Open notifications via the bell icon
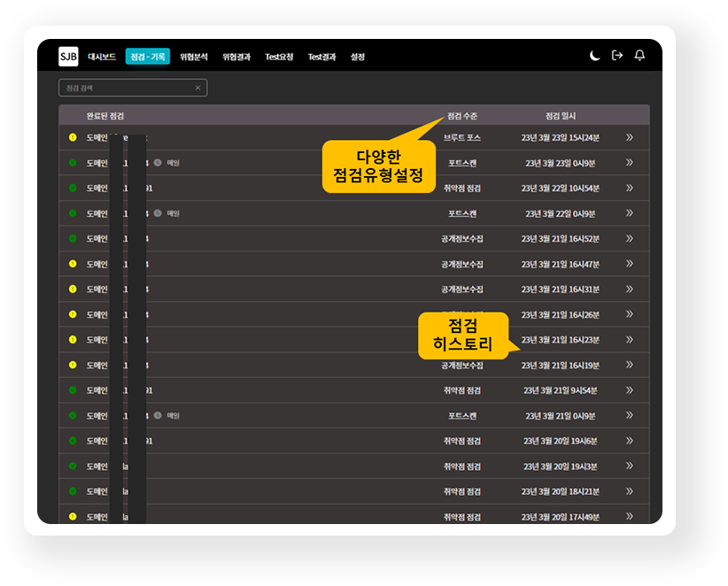 [639, 56]
